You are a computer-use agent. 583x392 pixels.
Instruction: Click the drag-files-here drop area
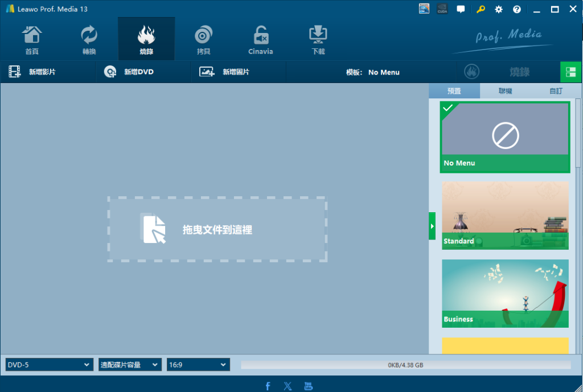click(x=217, y=229)
